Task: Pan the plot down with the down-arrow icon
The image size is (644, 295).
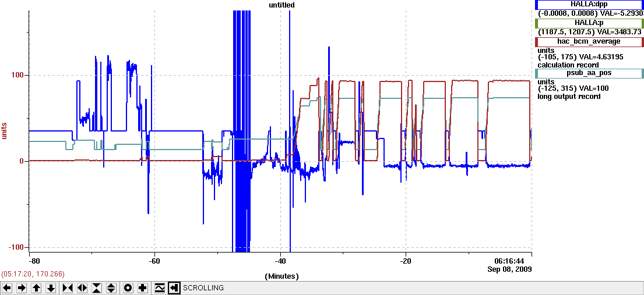Action: point(51,288)
